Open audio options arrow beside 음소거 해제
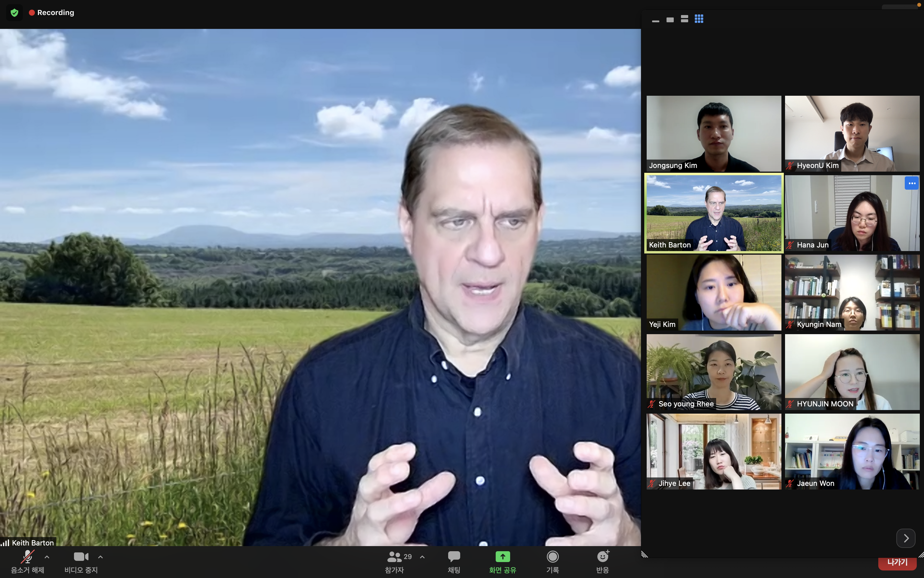The image size is (924, 578). point(47,557)
